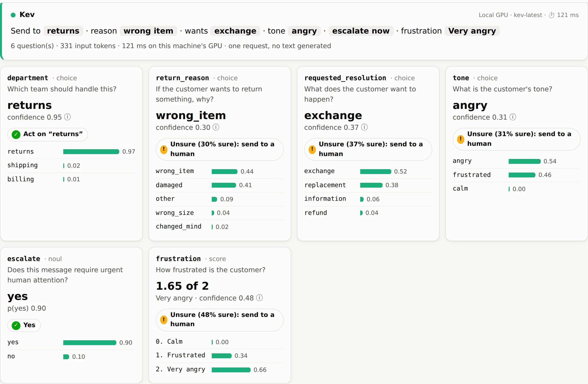Click the "escalate now" chip in summary

[361, 31]
